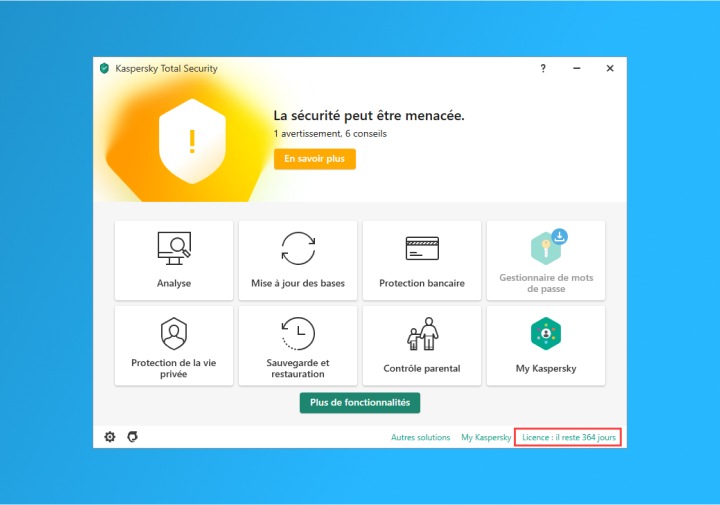Screen dimensions: 720x505
Task: Click the yellow warning shield icon
Action: click(192, 140)
